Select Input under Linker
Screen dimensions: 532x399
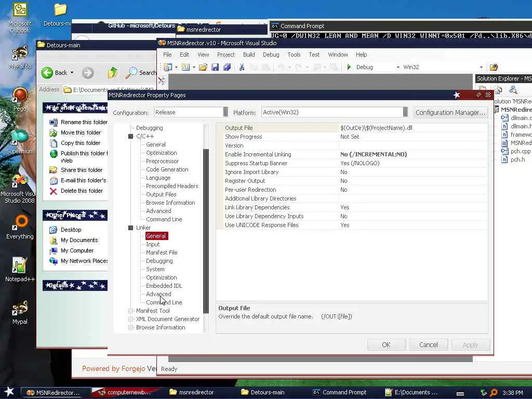click(153, 244)
